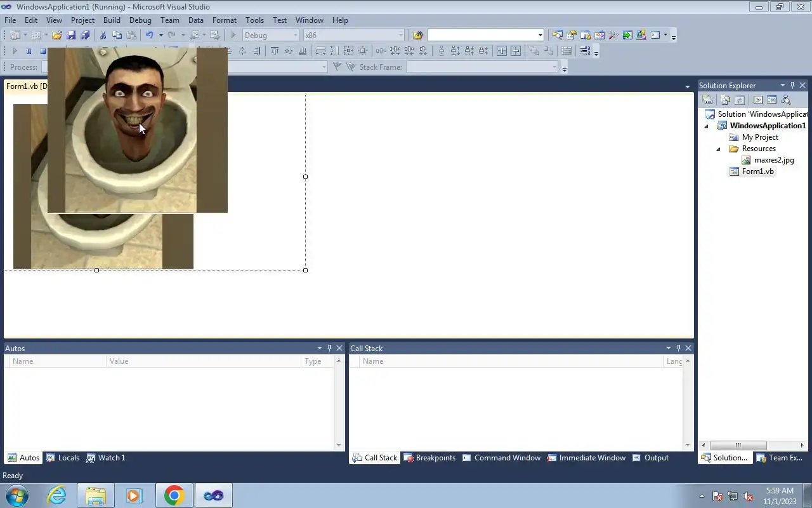This screenshot has height=508, width=812.
Task: Collapse the WindowsApplication1 project node
Action: click(x=706, y=126)
